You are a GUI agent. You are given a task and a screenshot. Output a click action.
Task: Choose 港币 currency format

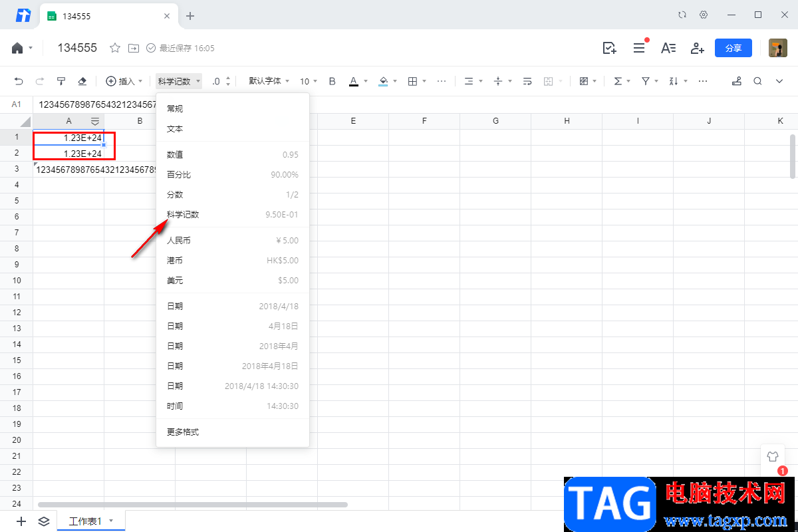(233, 260)
